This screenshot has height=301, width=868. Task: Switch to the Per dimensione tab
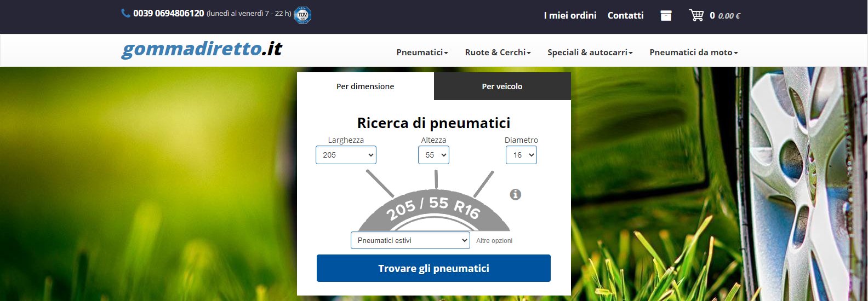tap(366, 86)
